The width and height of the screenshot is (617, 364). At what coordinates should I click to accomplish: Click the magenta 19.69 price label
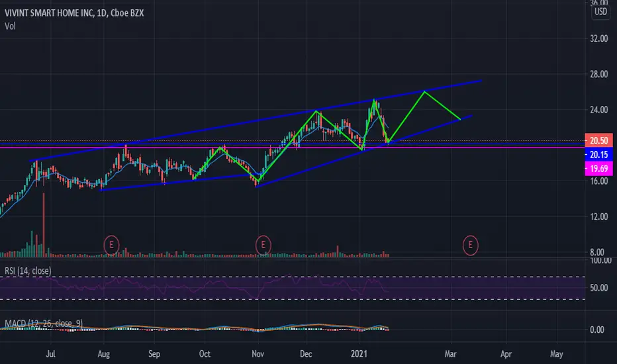(598, 169)
